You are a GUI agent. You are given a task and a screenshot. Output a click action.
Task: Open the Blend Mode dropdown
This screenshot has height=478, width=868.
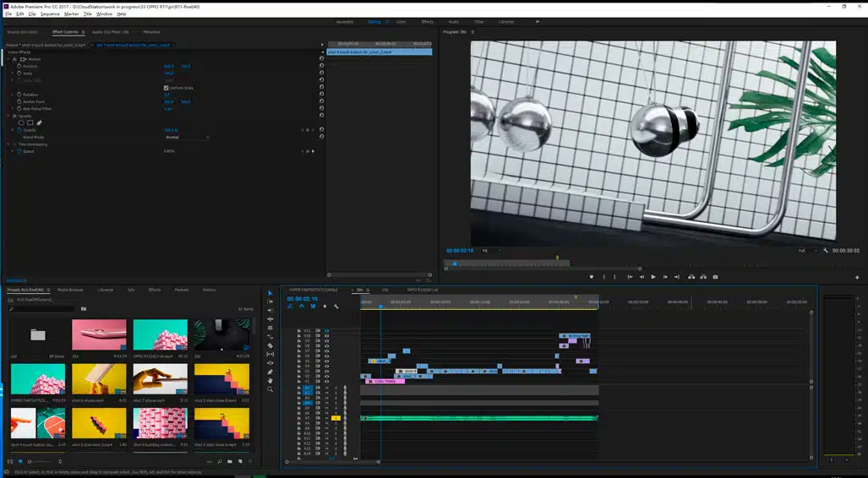click(186, 137)
